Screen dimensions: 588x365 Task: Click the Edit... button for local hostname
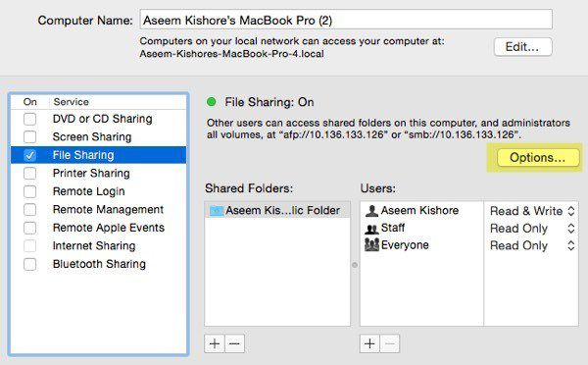[522, 47]
